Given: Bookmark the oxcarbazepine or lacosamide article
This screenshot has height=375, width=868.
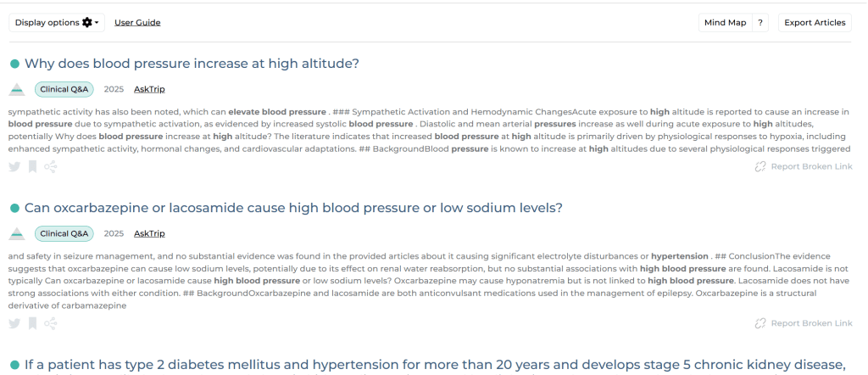Looking at the screenshot, I should click(x=32, y=323).
